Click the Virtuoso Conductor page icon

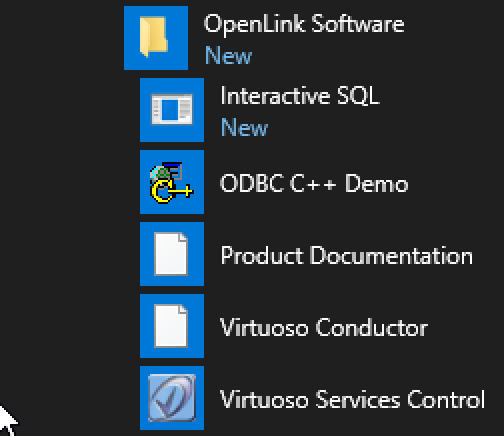[172, 326]
